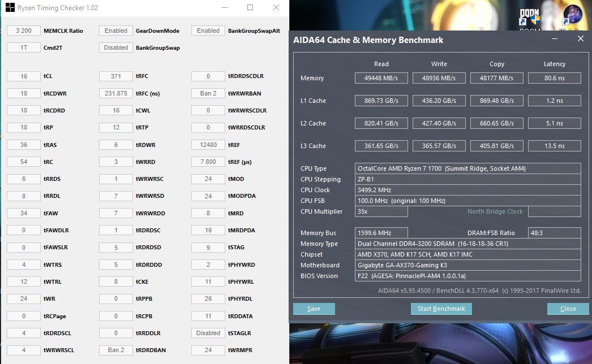Select the tRFC value 371 field
The height and width of the screenshot is (364, 592).
point(116,76)
